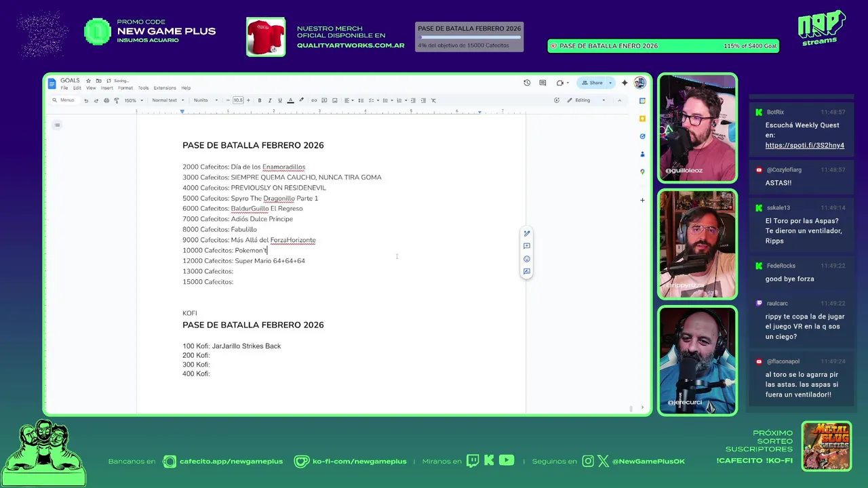This screenshot has height=488, width=868.
Task: Click the Google Docs home icon
Action: click(52, 83)
